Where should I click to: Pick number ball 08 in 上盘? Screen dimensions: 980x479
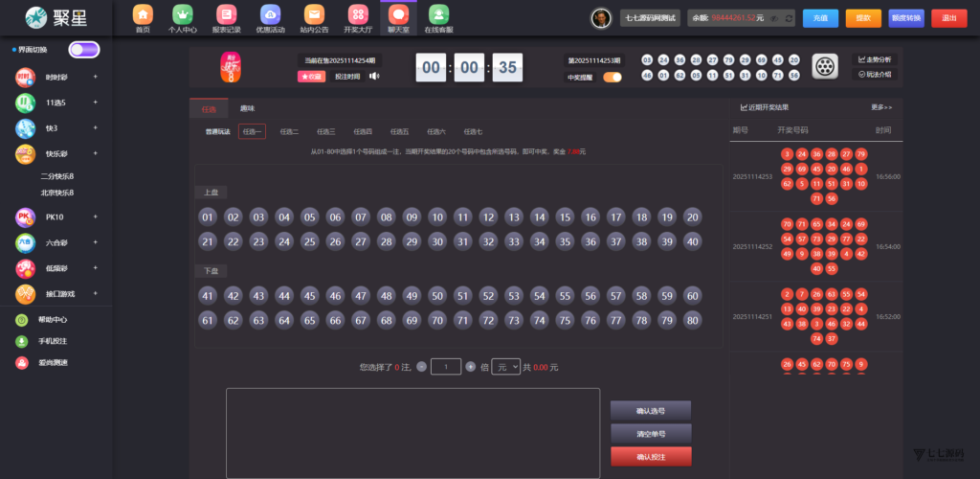(x=387, y=217)
